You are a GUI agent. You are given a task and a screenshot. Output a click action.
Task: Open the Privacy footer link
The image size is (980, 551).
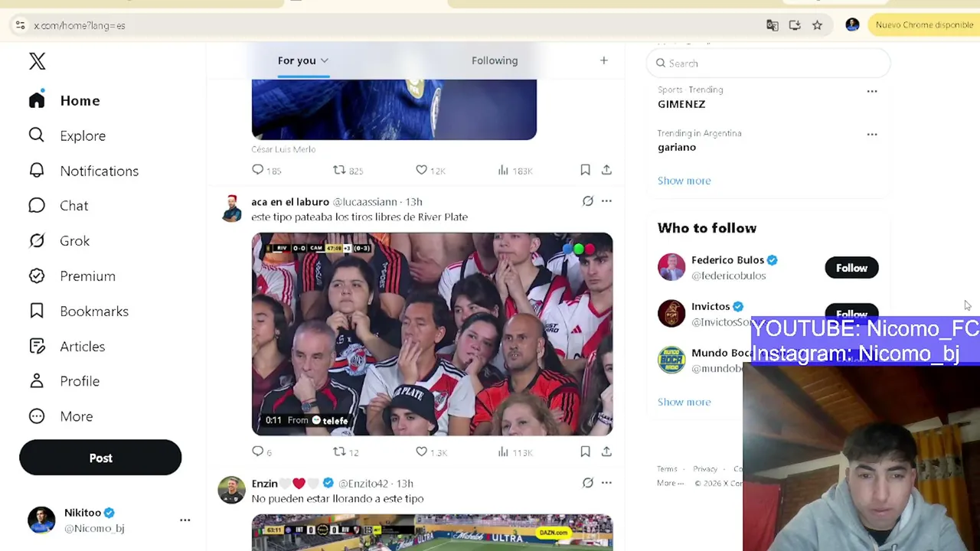(x=705, y=469)
